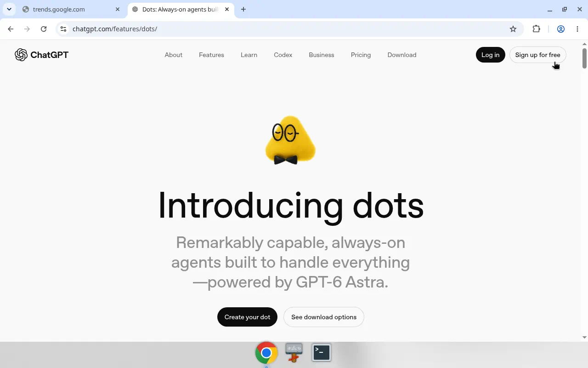Viewport: 588px width, 368px height.
Task: Click the yellow dot mascot image
Action: tap(290, 140)
